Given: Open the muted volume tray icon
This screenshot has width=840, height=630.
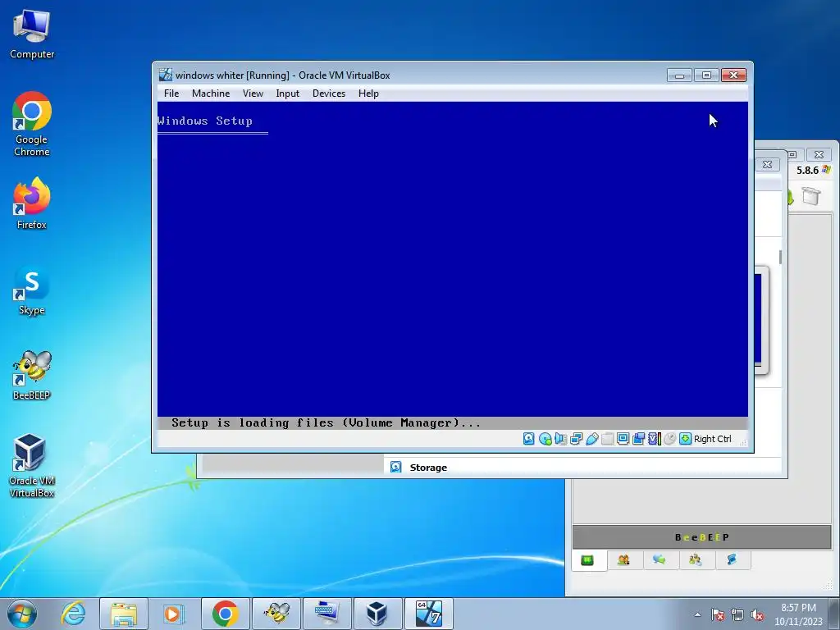Looking at the screenshot, I should click(x=757, y=614).
